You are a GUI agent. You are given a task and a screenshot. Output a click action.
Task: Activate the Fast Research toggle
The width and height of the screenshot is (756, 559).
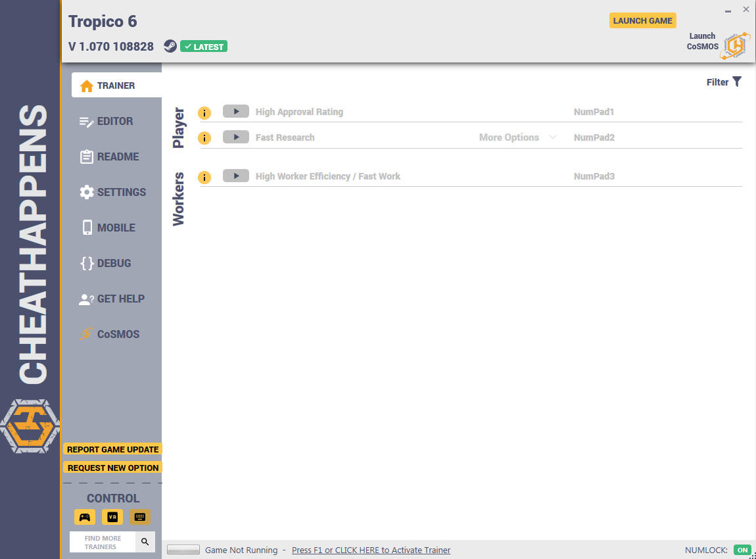236,137
